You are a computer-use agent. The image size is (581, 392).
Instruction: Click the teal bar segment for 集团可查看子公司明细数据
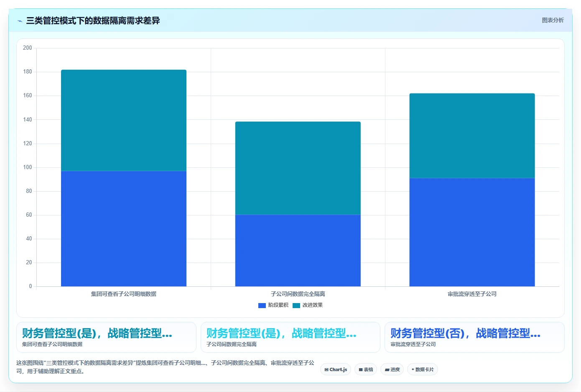tap(124, 120)
